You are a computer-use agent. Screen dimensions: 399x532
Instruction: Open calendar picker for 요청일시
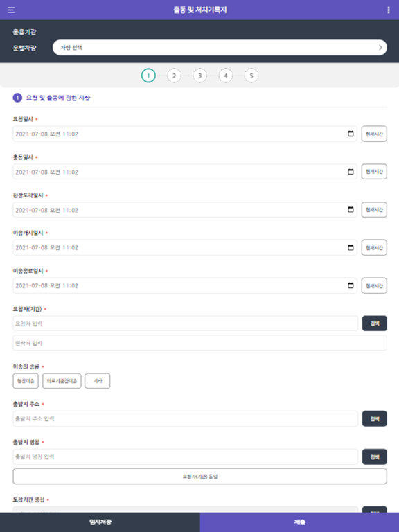[351, 134]
